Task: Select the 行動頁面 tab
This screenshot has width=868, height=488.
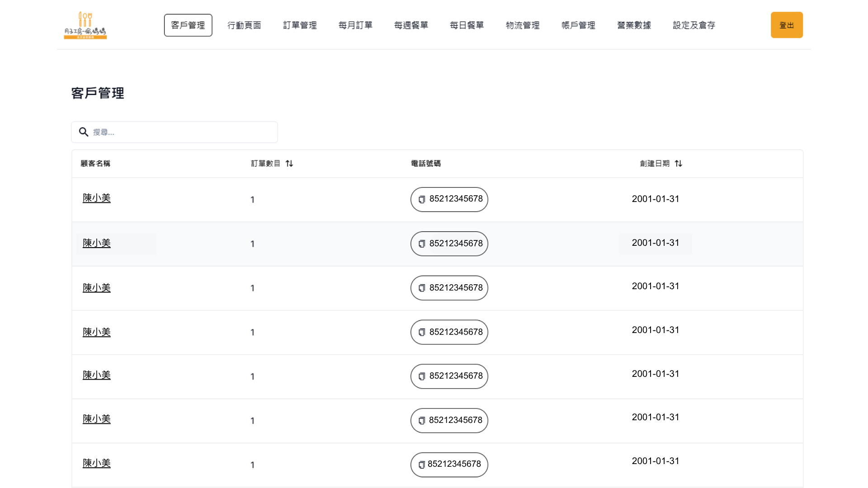Action: coord(244,25)
